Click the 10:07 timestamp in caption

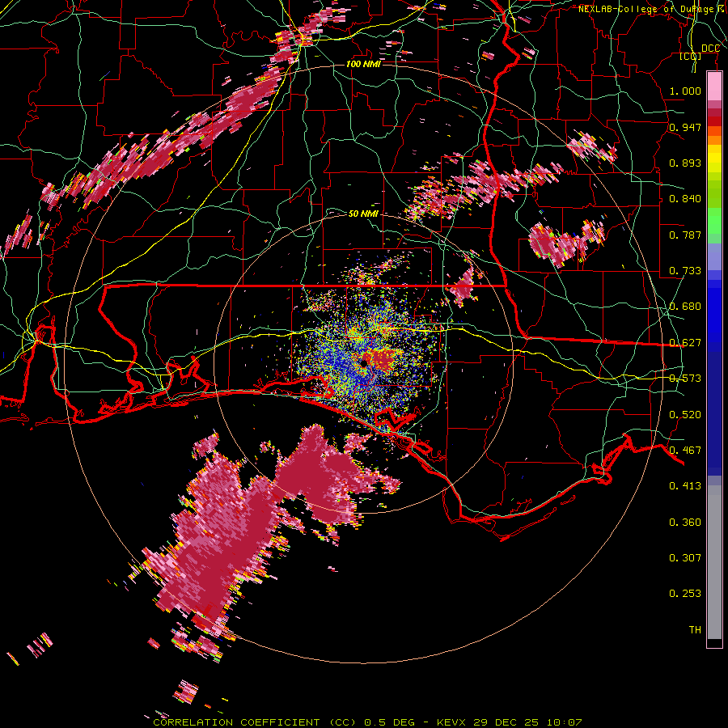(x=564, y=722)
